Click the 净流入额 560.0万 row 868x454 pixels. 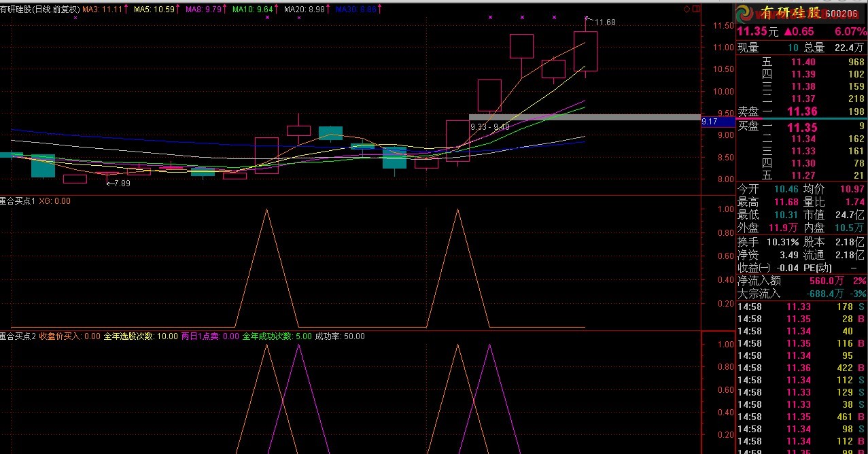click(801, 281)
